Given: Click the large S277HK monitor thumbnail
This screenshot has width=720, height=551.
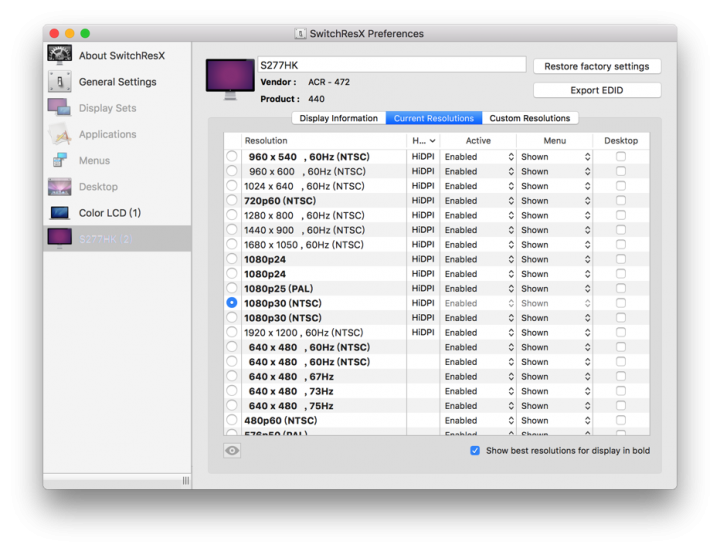Looking at the screenshot, I should [x=230, y=79].
